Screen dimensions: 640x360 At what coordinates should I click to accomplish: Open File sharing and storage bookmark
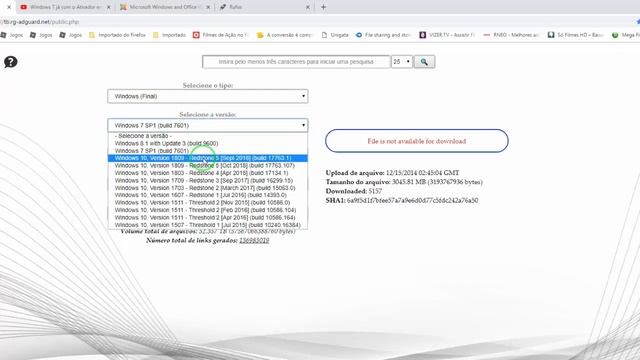(383, 35)
